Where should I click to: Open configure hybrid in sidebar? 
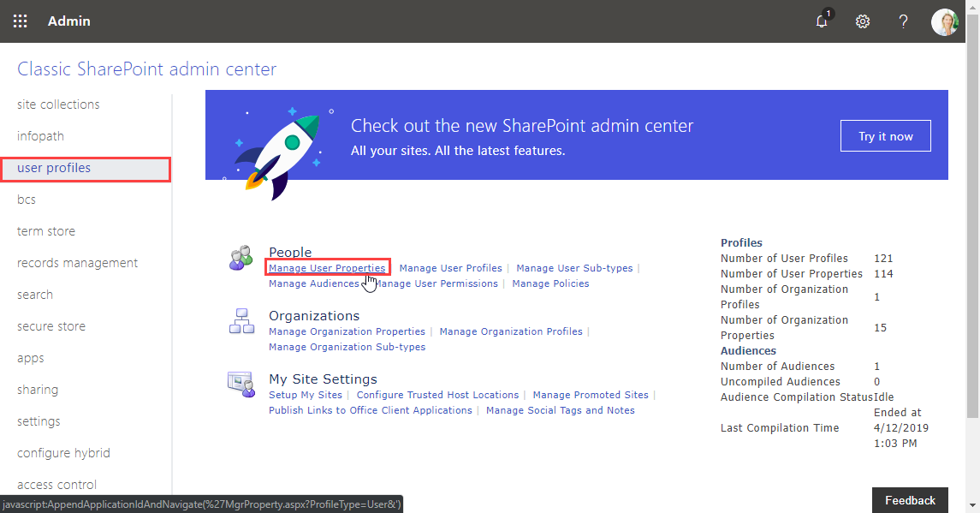[63, 453]
